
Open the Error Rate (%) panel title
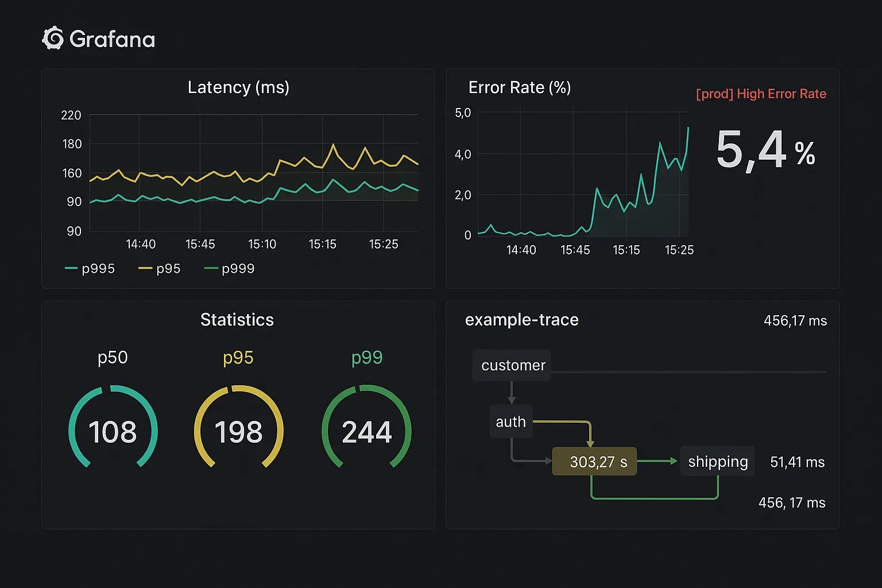tap(519, 87)
